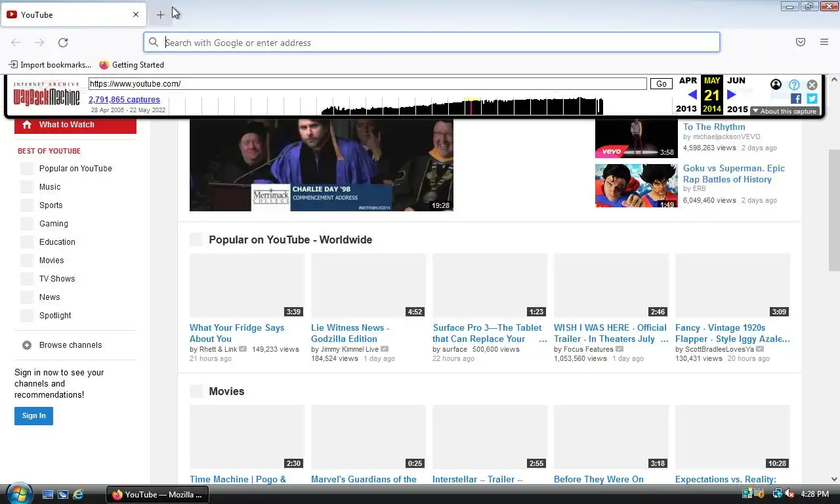Screen dimensions: 840x504
Task: Launch Internet Explorer from quick launch
Action: click(x=78, y=494)
